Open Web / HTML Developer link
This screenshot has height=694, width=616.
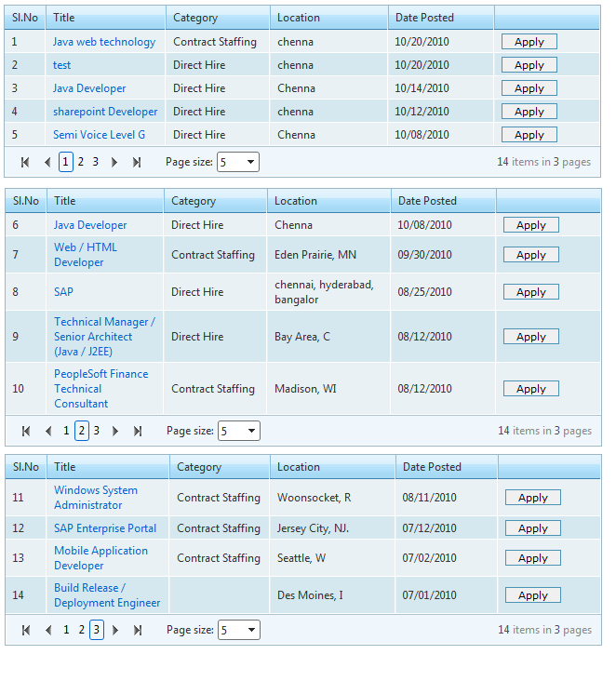click(86, 255)
